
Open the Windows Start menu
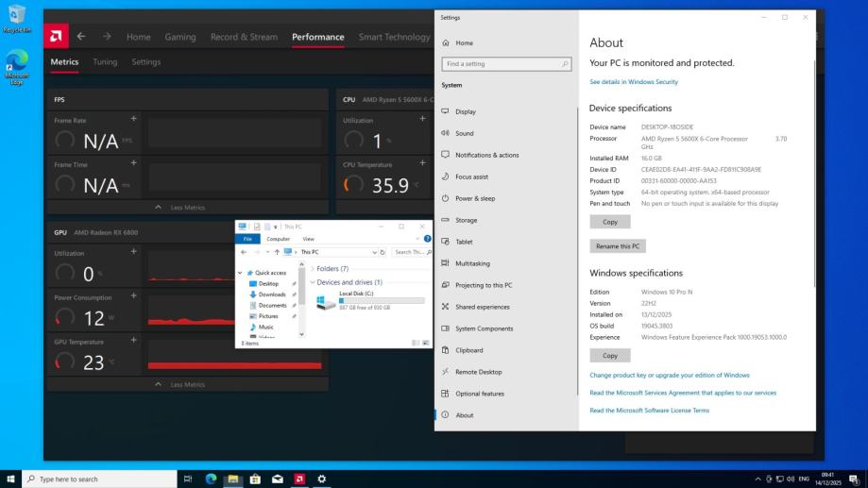pyautogui.click(x=10, y=480)
